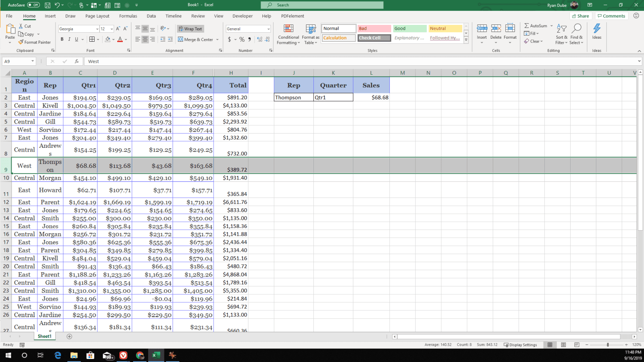Screen dimensions: 644x362
Task: Toggle Middle Align
Action: tap(145, 29)
